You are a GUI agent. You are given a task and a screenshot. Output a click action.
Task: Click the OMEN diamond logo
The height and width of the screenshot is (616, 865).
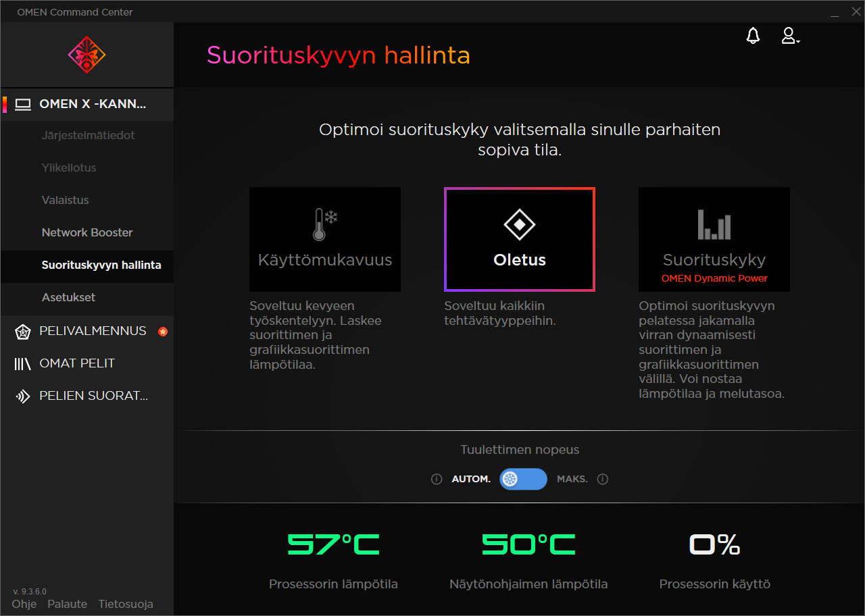pyautogui.click(x=86, y=55)
